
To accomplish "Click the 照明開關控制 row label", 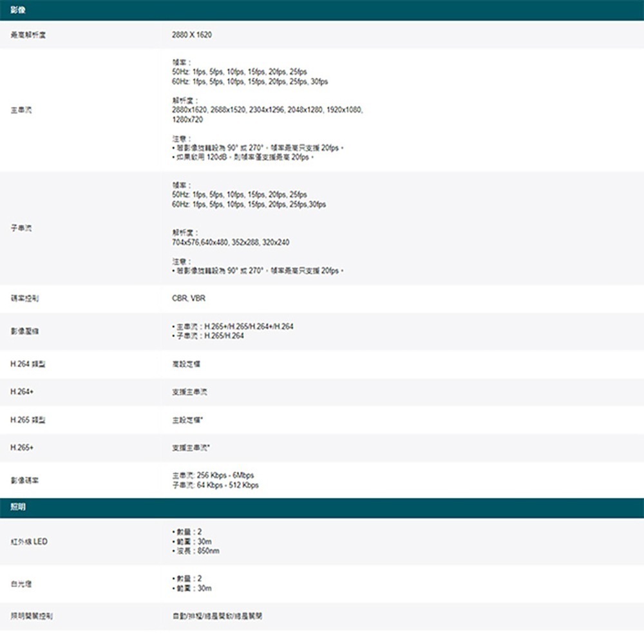I will [x=24, y=615].
